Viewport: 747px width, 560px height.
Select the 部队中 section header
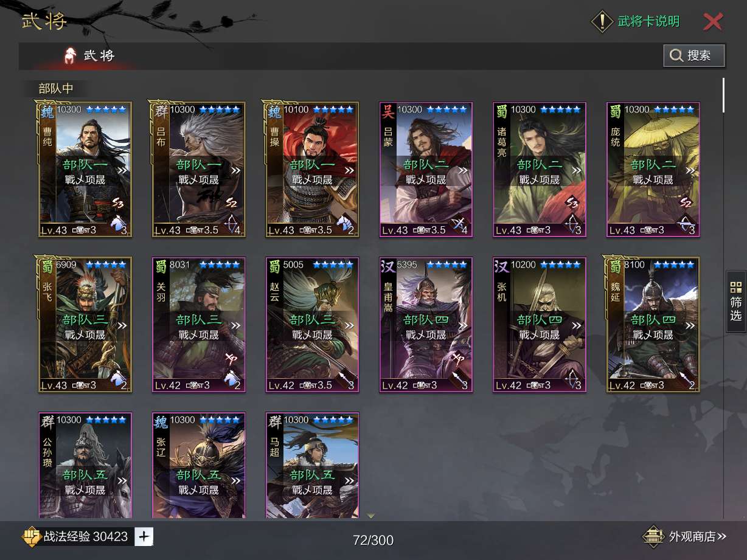56,88
